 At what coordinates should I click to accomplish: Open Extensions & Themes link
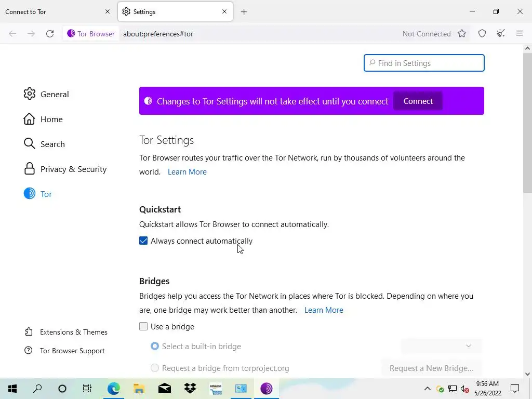click(66, 332)
